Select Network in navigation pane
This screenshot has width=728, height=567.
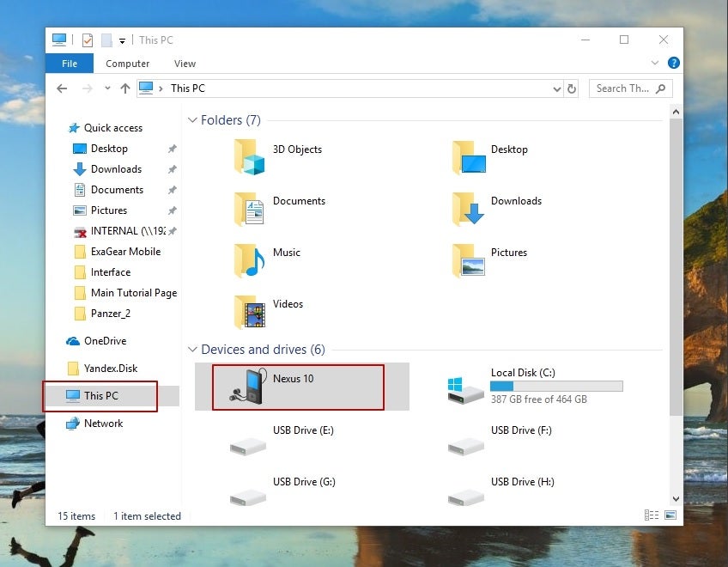(x=103, y=423)
